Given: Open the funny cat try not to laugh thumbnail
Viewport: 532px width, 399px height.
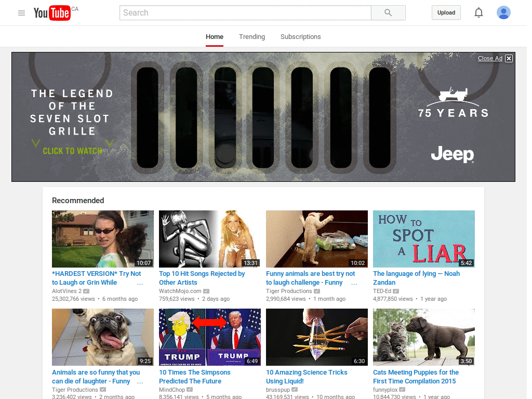Looking at the screenshot, I should point(317,239).
